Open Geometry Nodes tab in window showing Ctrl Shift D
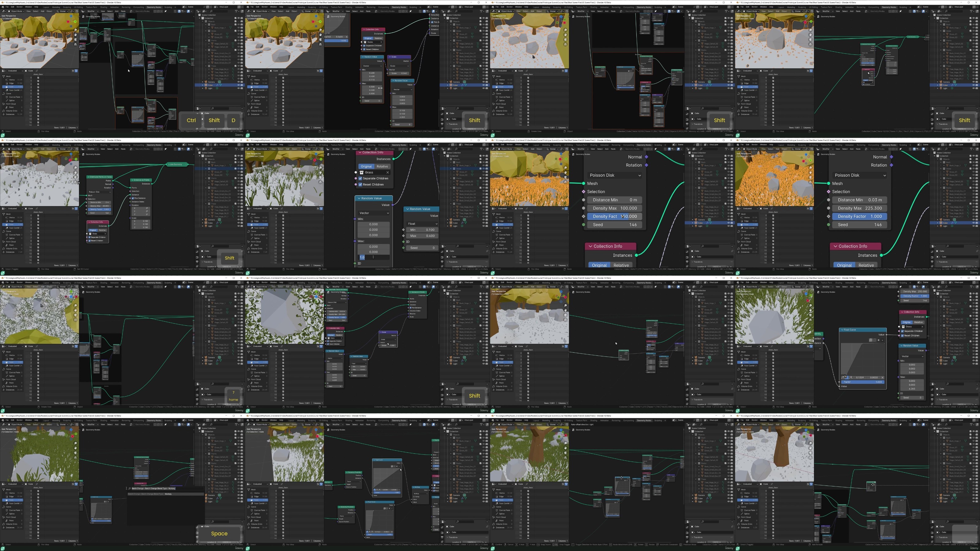 point(154,7)
